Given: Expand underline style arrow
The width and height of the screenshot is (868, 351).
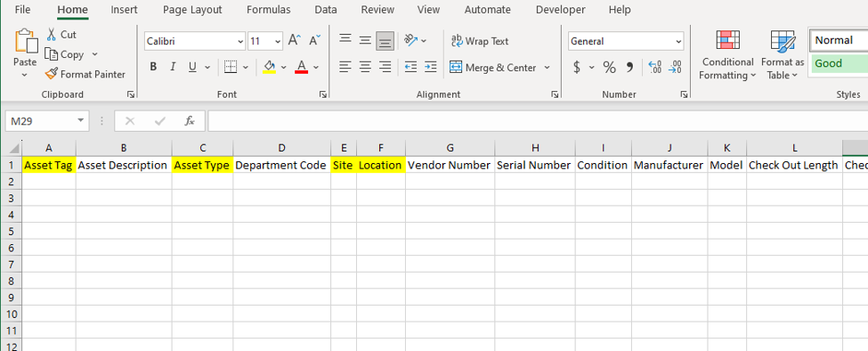Looking at the screenshot, I should tap(207, 68).
